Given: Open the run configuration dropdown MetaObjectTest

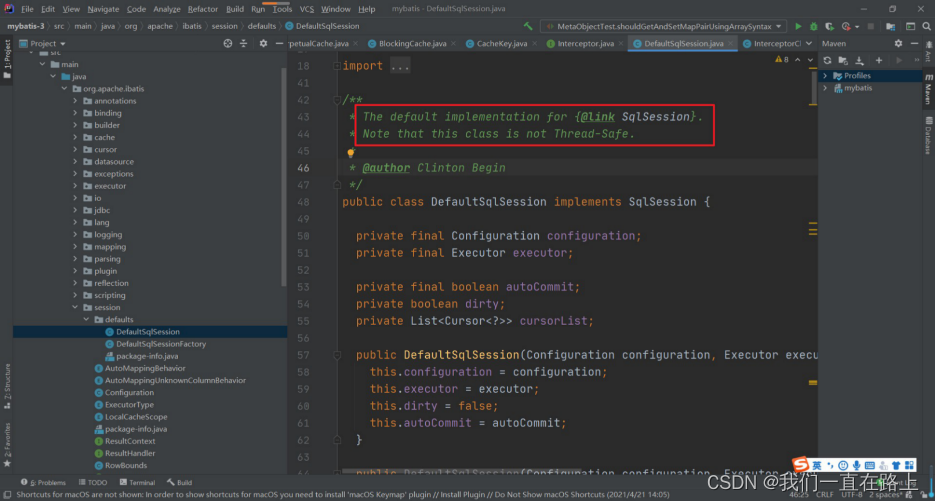Looking at the screenshot, I should coord(664,26).
